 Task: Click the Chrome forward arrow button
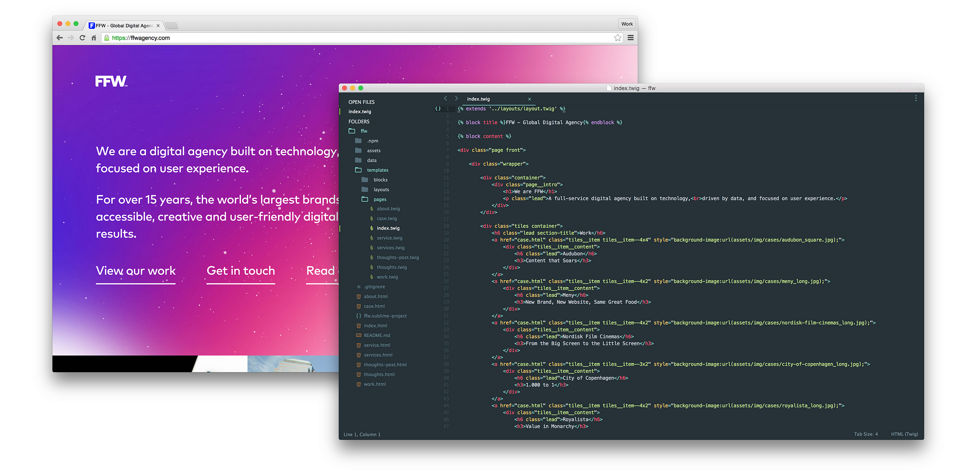coord(71,38)
